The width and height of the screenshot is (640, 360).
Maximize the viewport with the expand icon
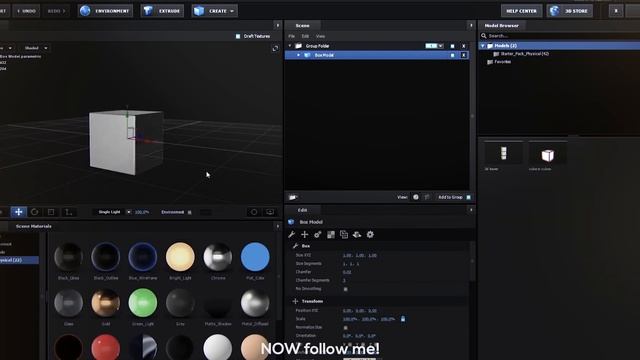[x=275, y=49]
